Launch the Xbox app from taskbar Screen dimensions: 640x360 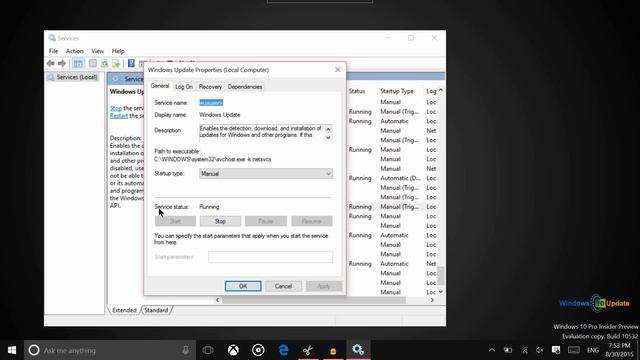[233, 350]
